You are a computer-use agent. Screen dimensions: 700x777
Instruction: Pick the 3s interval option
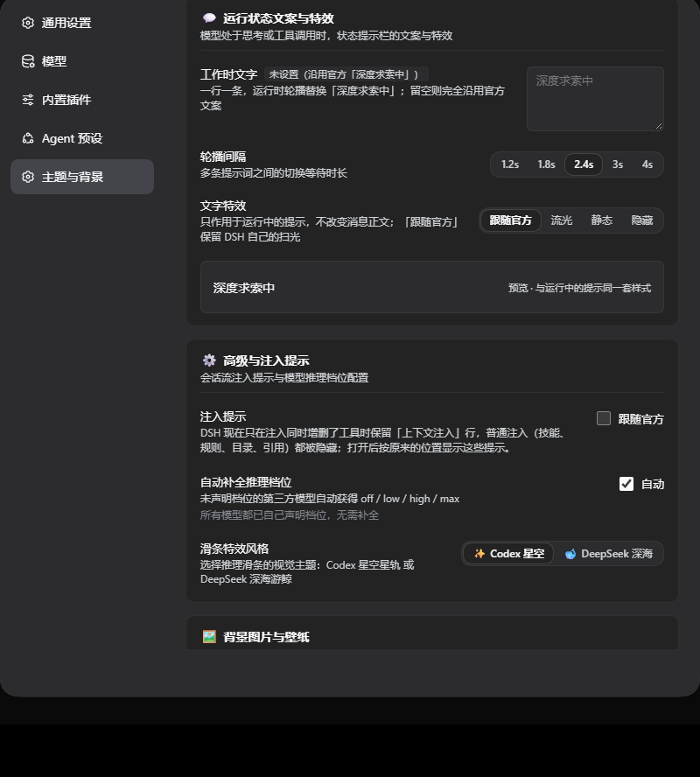617,164
